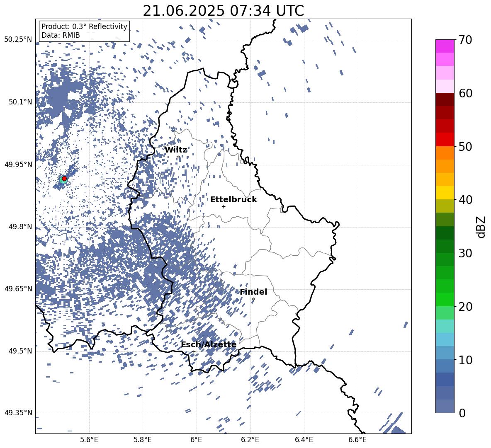This screenshot has height=448, width=491.
Task: Click the orange colorbar segment below 50
Action: (x=445, y=153)
